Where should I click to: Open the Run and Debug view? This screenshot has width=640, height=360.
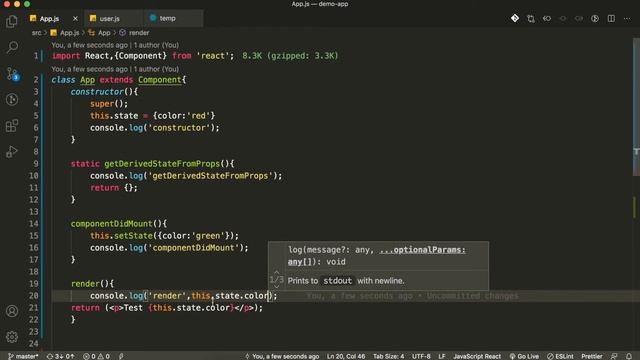[12, 151]
